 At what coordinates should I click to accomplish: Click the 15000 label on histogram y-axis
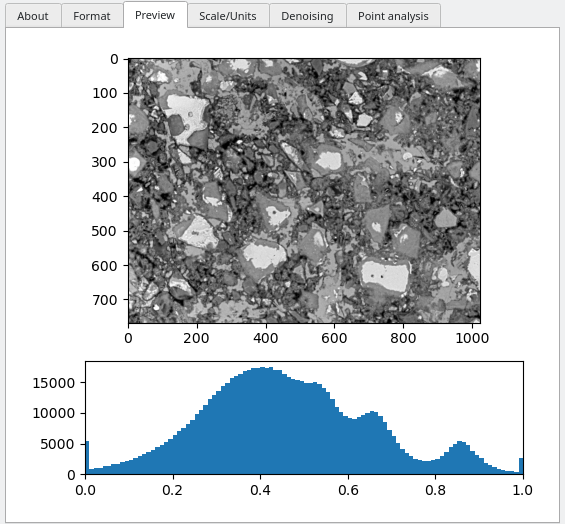54,383
